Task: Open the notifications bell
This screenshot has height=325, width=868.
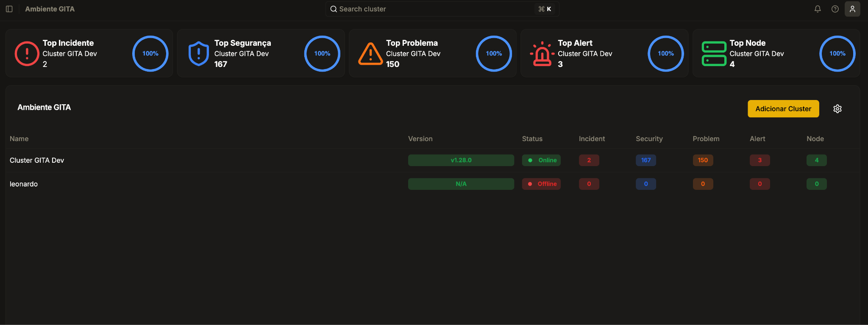Action: pos(818,9)
